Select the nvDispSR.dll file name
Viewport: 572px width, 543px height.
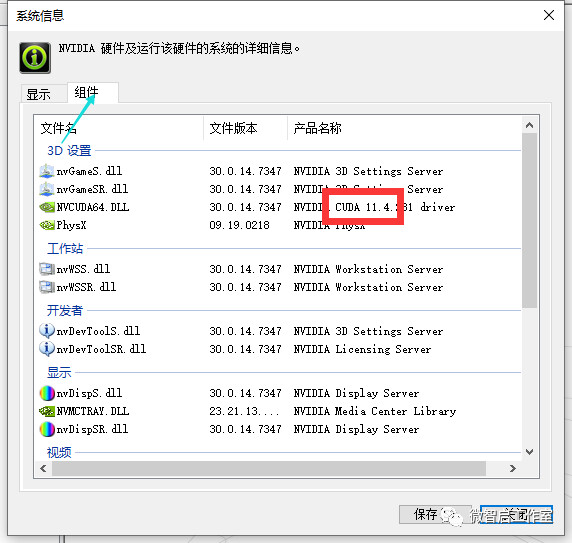pyautogui.click(x=92, y=429)
